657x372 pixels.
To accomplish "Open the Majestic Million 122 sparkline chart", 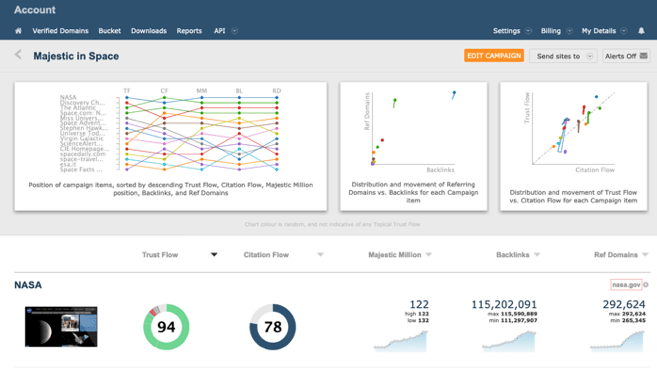I will click(401, 341).
